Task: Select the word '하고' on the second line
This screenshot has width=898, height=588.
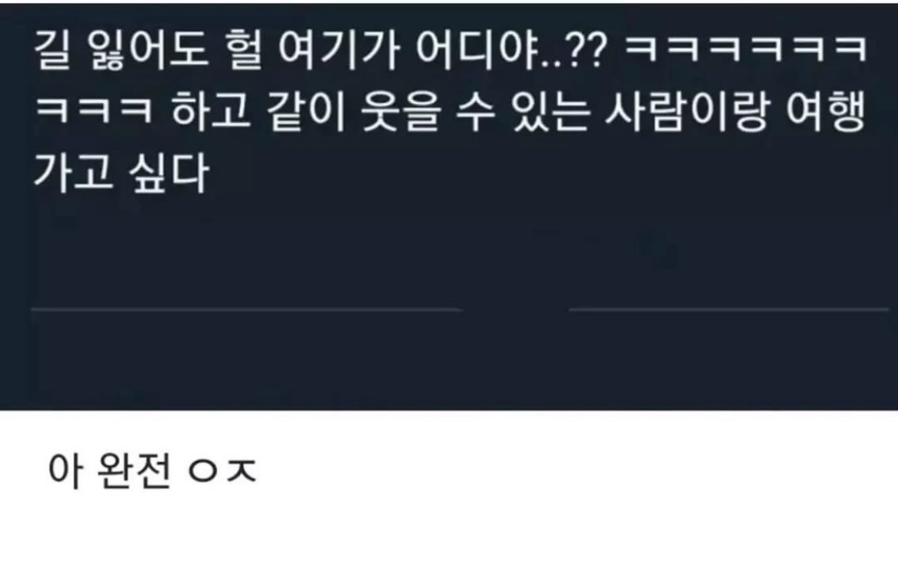Action: coord(211,111)
